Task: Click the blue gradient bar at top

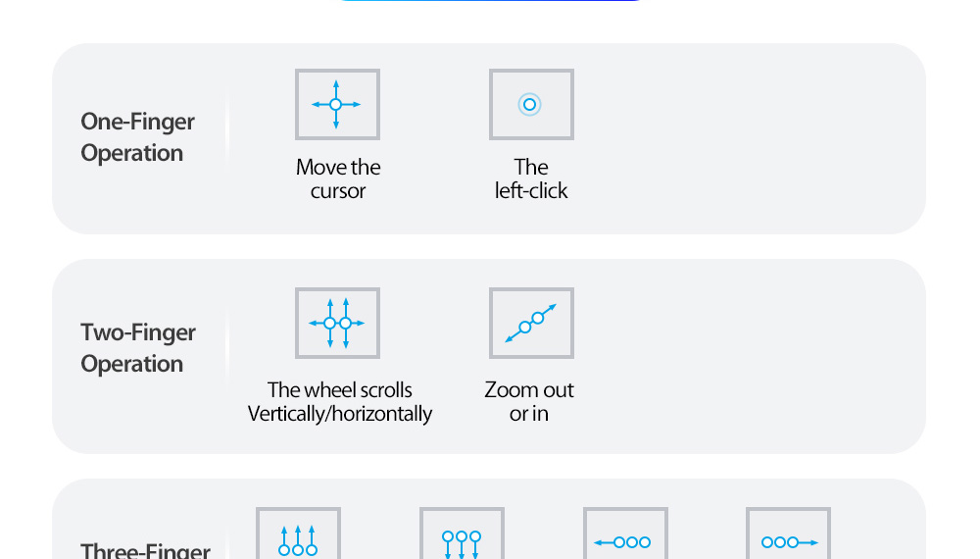Action: click(x=490, y=1)
